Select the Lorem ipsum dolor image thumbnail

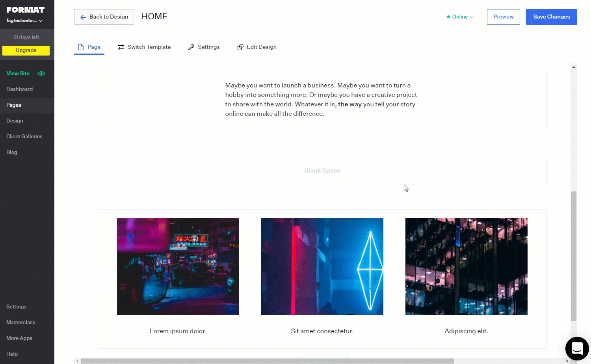tap(178, 266)
